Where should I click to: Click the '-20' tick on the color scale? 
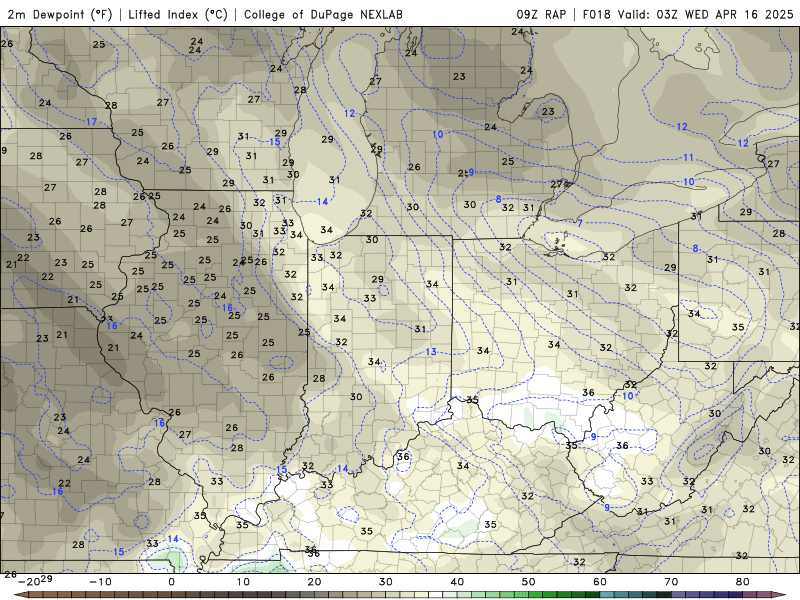[x=29, y=582]
